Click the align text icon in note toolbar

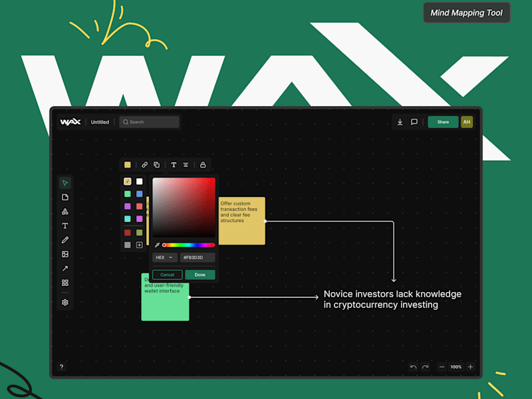186,165
